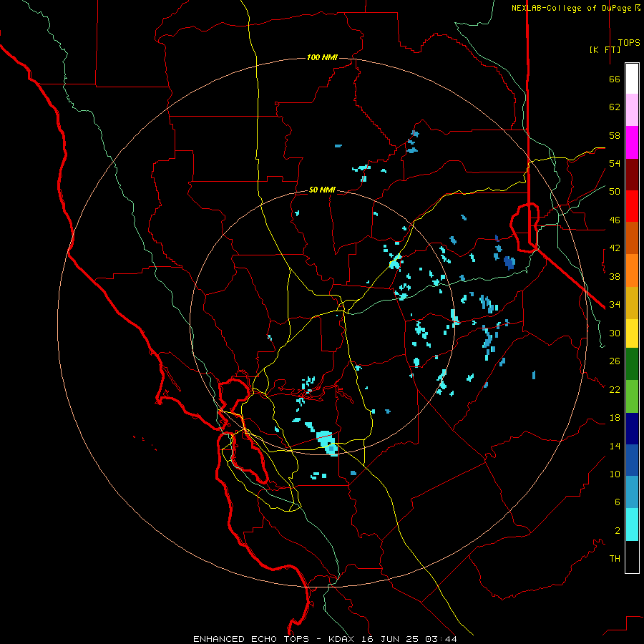The height and width of the screenshot is (644, 644).
Task: Click the light pink legend swatch
Action: pos(632,110)
